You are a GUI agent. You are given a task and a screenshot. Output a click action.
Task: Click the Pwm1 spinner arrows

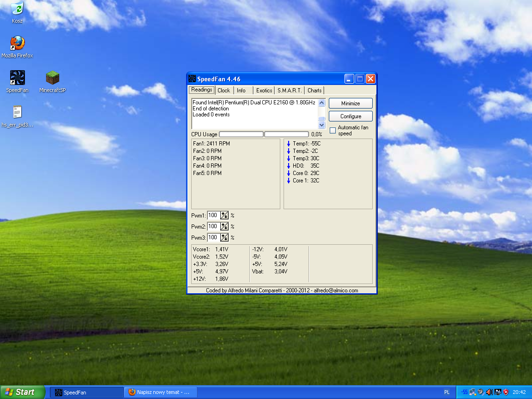coord(224,216)
